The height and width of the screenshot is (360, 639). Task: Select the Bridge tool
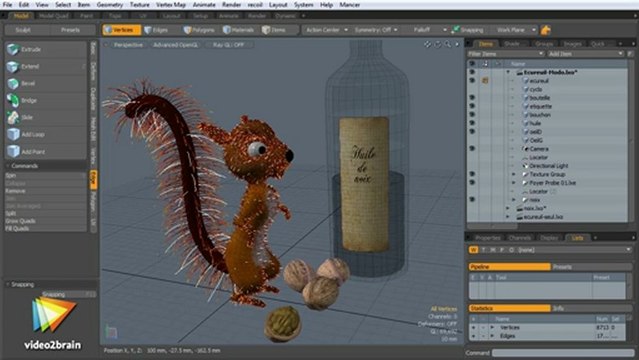pyautogui.click(x=46, y=100)
